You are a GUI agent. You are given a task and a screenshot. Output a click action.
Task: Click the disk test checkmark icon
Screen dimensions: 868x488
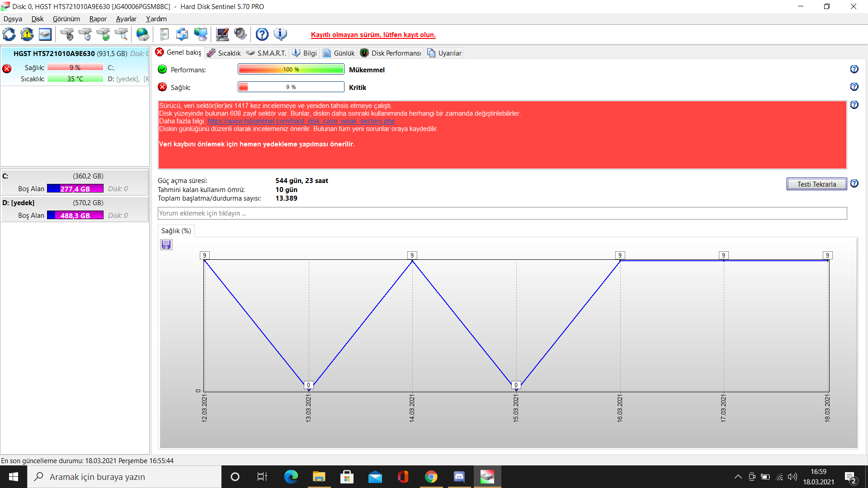click(104, 34)
